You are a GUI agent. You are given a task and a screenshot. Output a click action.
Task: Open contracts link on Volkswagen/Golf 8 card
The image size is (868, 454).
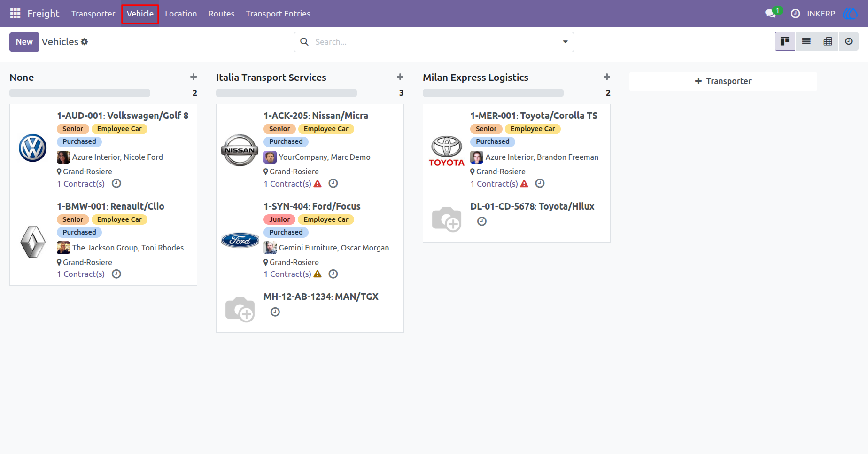point(81,184)
